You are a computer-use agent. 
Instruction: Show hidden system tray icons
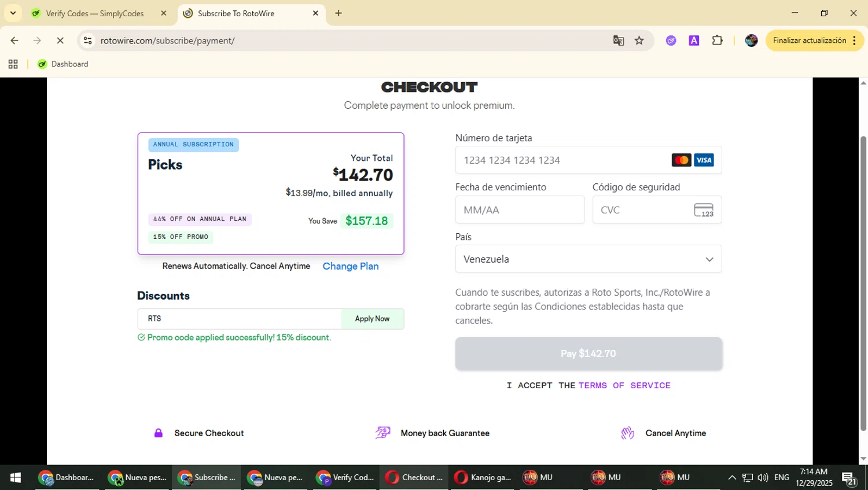[x=732, y=477]
